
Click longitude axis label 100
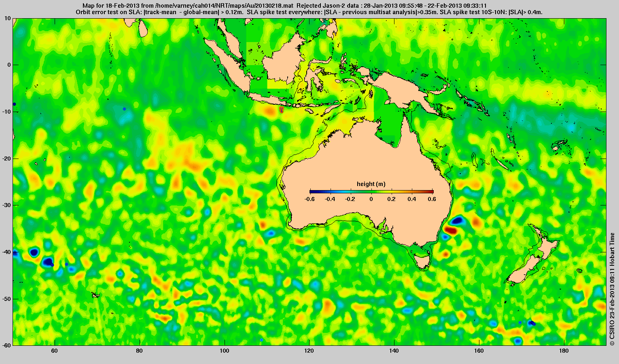pyautogui.click(x=225, y=351)
